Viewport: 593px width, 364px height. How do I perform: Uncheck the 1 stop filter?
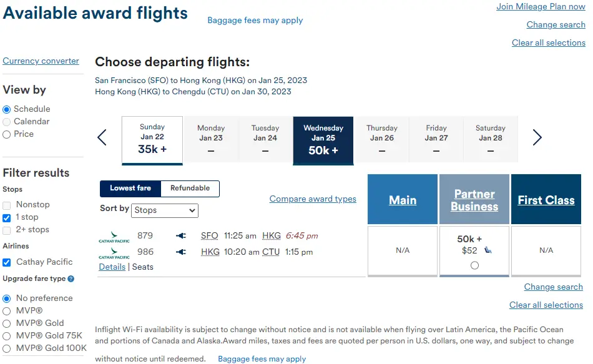pos(7,217)
